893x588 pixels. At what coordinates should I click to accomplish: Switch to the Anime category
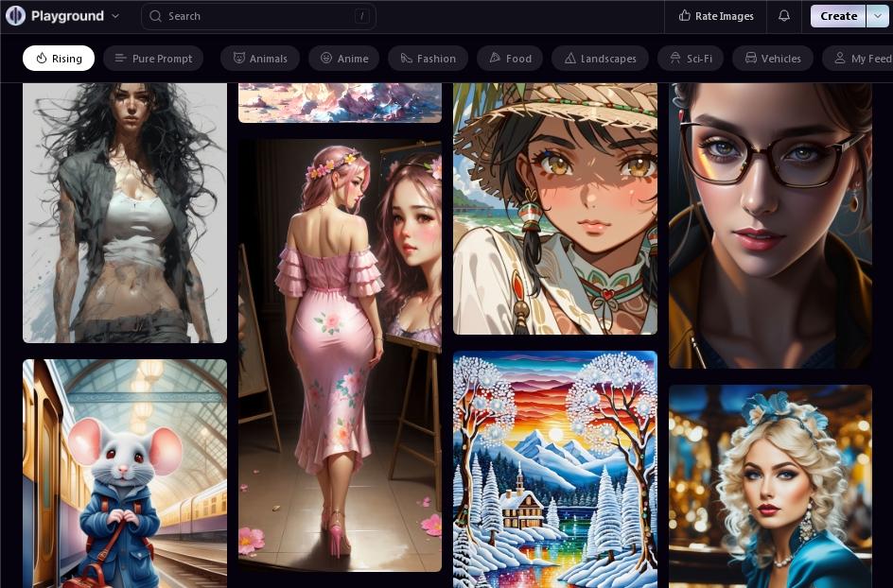tap(343, 59)
